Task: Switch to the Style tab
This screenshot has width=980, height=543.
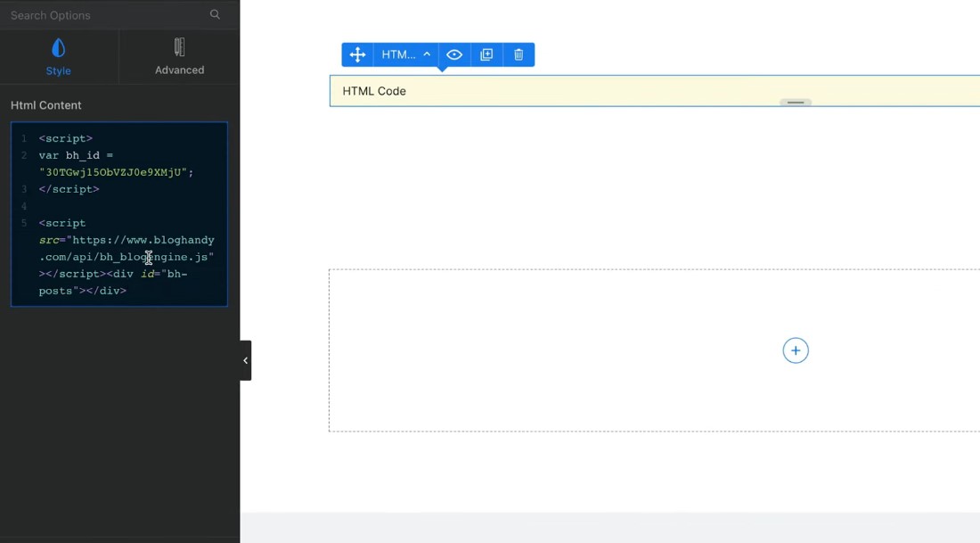Action: [x=59, y=57]
